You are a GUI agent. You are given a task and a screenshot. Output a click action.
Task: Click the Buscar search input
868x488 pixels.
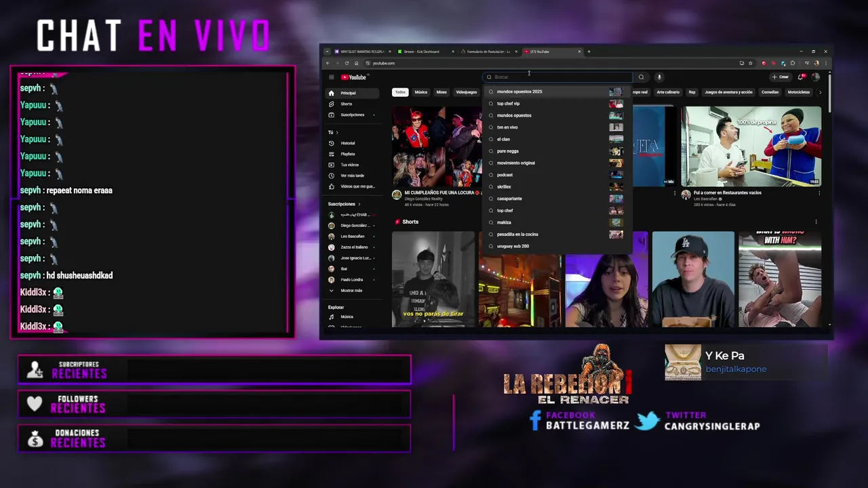(x=557, y=77)
